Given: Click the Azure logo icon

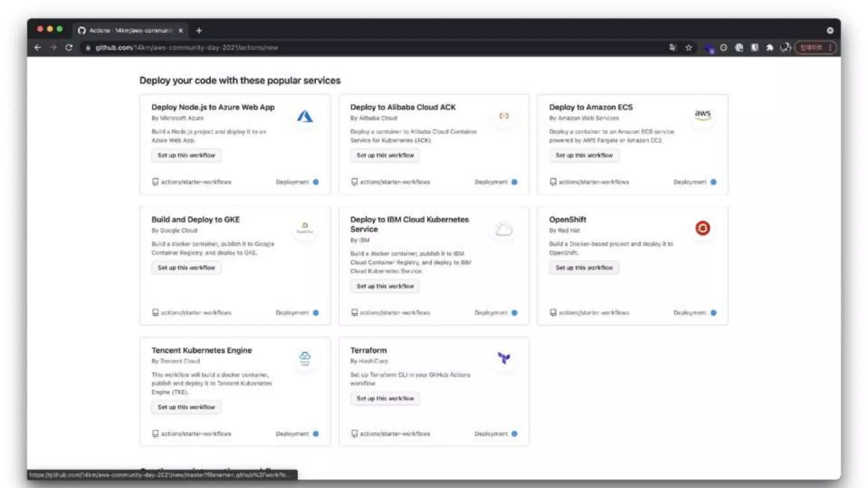Looking at the screenshot, I should pyautogui.click(x=304, y=116).
